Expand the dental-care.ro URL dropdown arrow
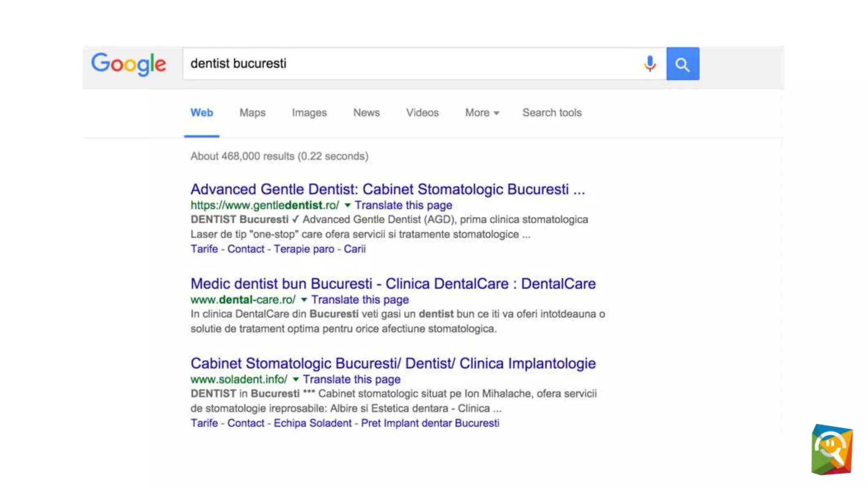This screenshot has height=488, width=868. 304,300
